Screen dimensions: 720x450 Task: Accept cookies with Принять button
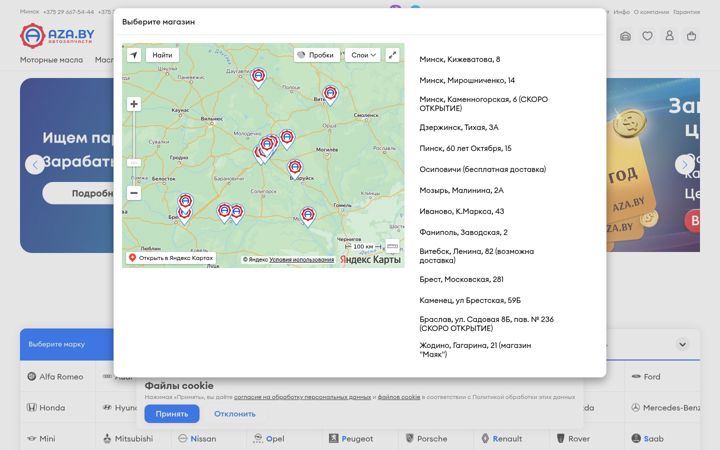(x=172, y=414)
